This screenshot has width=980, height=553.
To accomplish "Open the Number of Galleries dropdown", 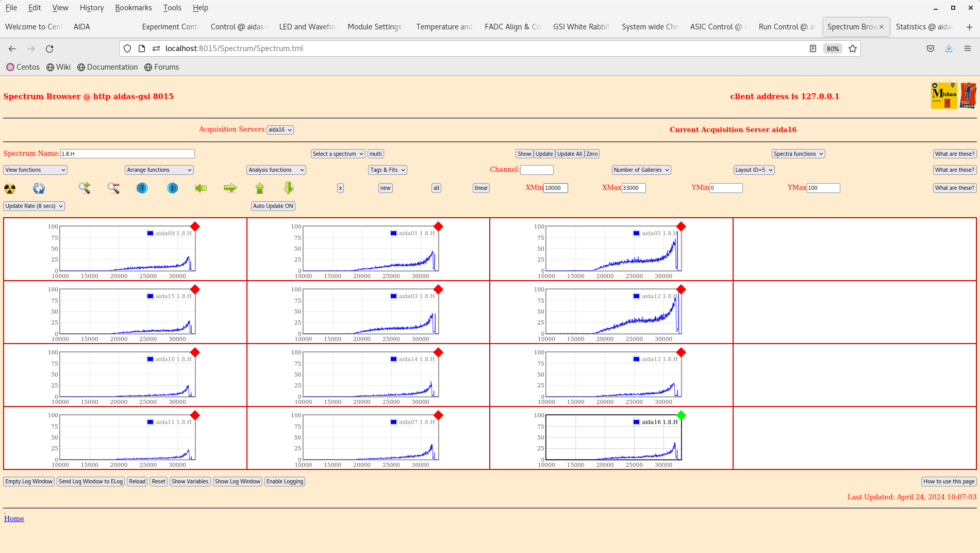I will pyautogui.click(x=641, y=170).
